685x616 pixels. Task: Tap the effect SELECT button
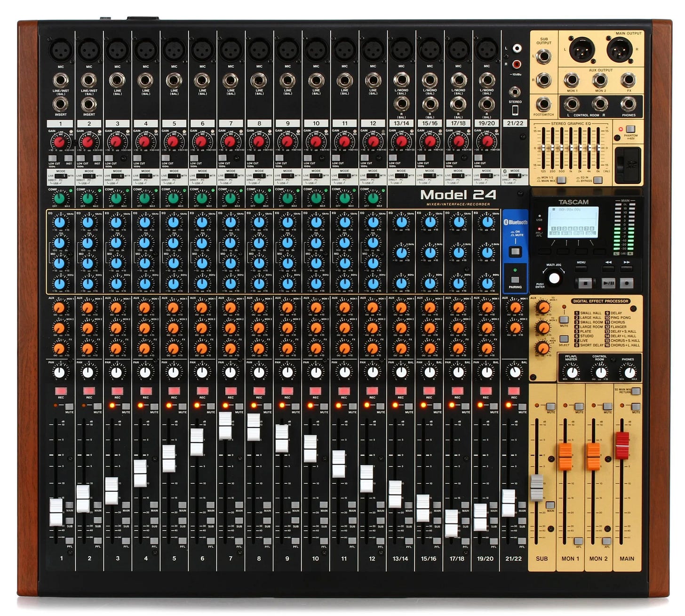[x=564, y=339]
